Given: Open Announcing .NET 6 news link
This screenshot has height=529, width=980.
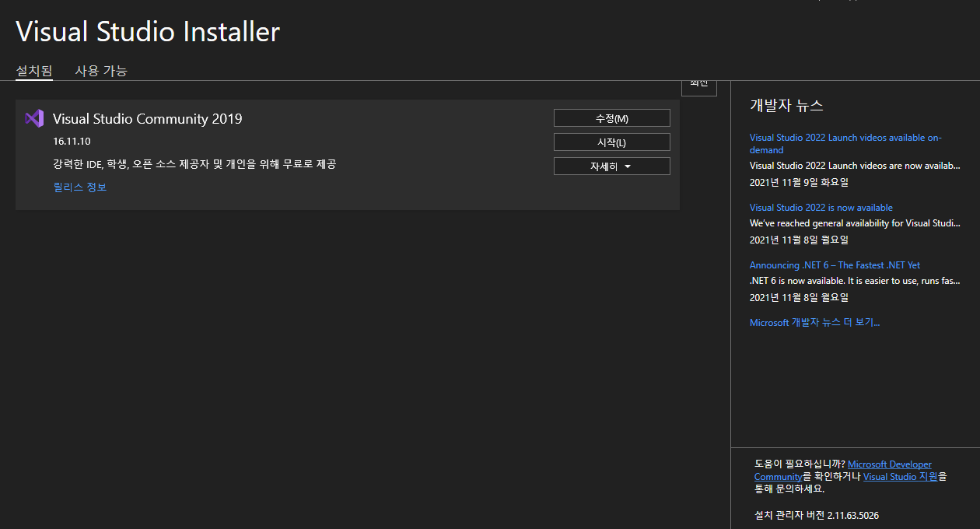Looking at the screenshot, I should (x=835, y=265).
